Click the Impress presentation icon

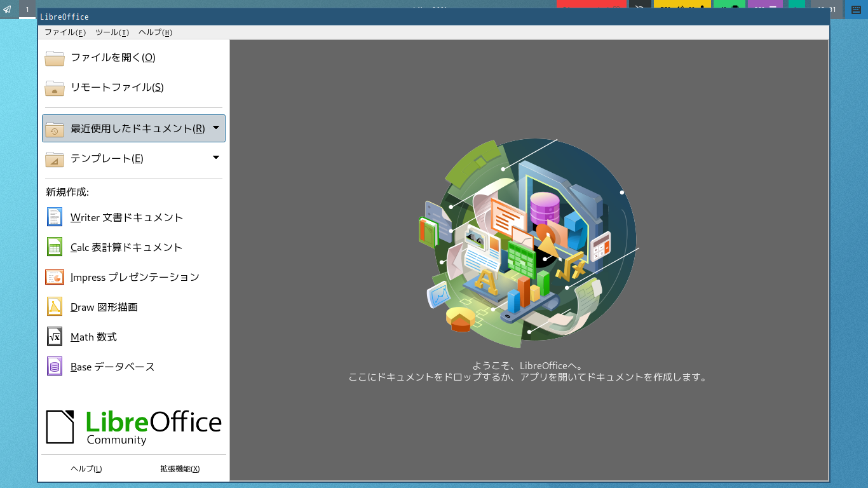click(55, 277)
